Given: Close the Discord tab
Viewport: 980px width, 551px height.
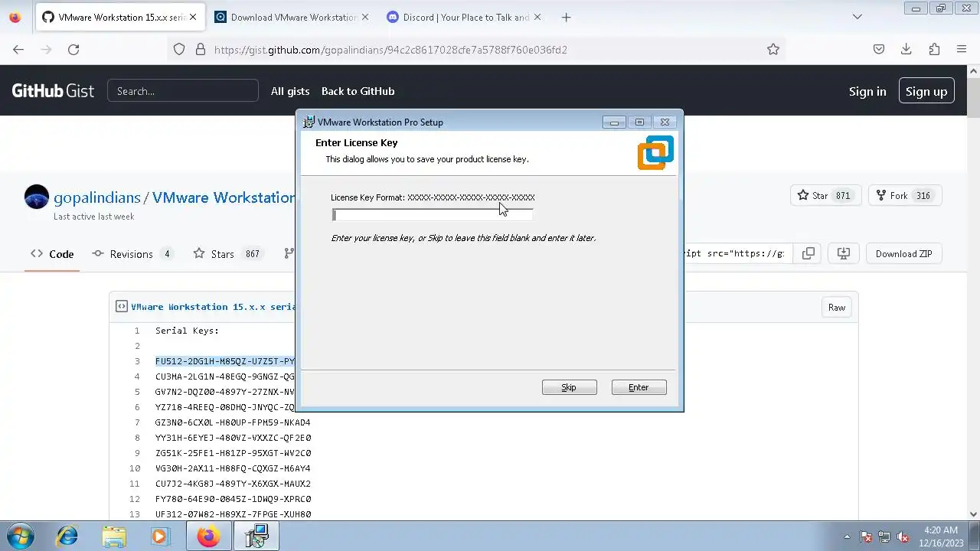Looking at the screenshot, I should tap(537, 17).
